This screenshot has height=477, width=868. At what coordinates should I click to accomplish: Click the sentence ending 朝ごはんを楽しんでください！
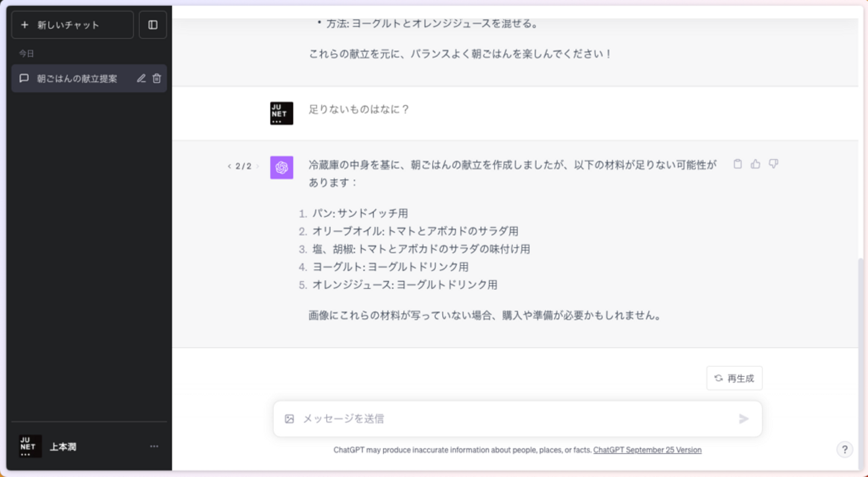pos(461,54)
